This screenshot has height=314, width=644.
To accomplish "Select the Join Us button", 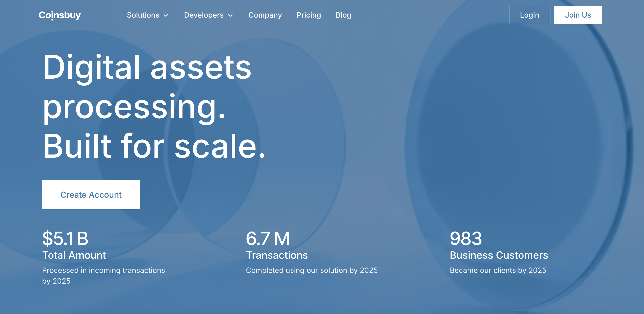I will pos(578,15).
